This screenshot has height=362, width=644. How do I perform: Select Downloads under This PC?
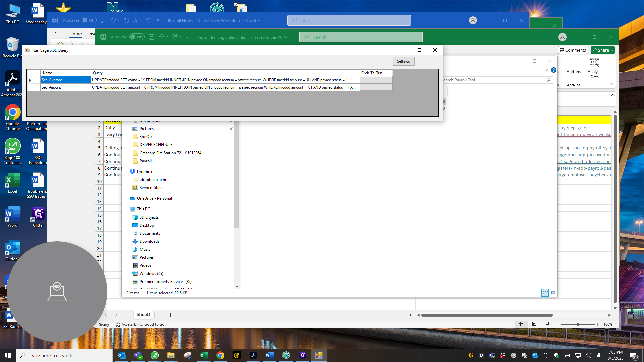click(x=149, y=241)
